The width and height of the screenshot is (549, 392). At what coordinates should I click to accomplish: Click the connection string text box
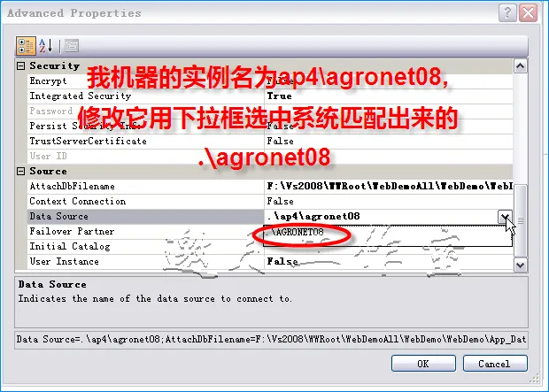coord(271,339)
